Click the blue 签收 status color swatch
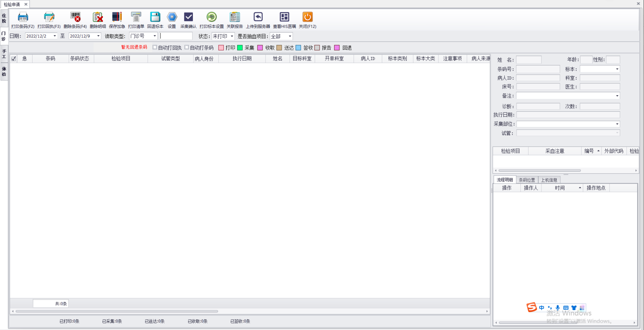Screen dimensions: 644x330 point(298,48)
